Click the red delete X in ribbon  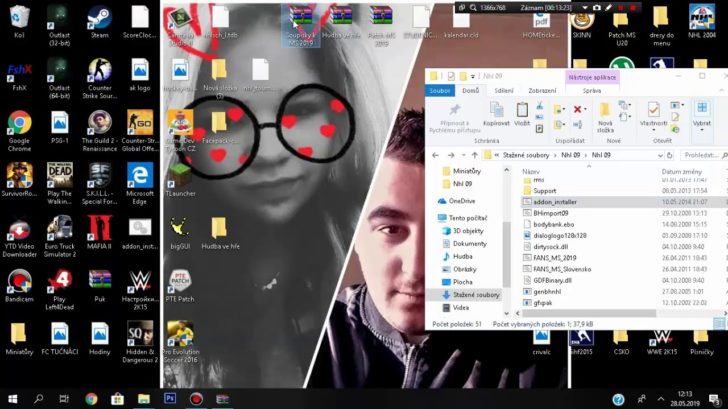[578, 109]
